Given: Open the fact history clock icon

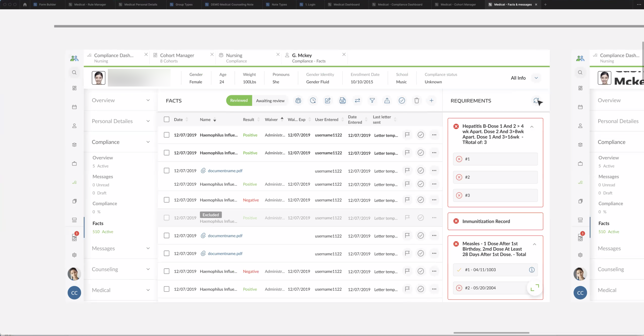Looking at the screenshot, I should 313,101.
